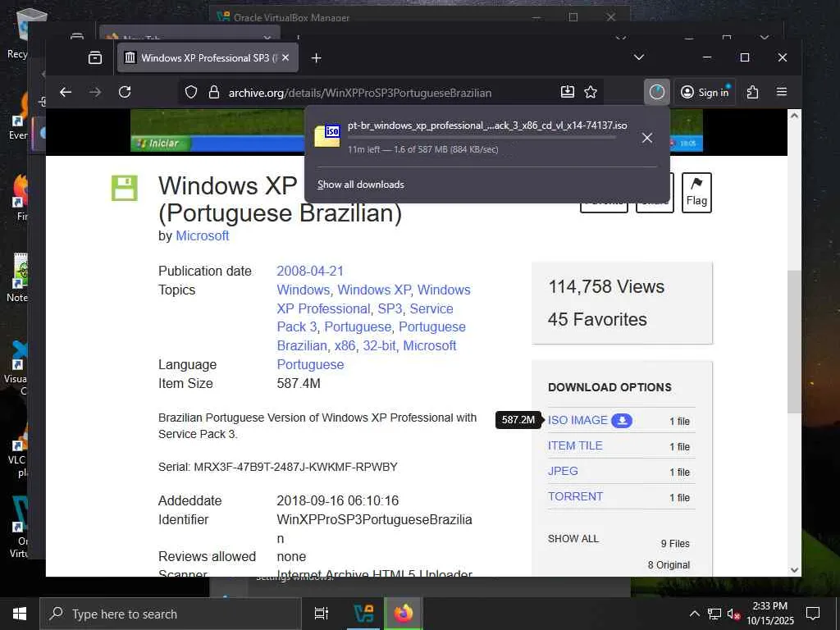Click the scrollbar up arrow

794,115
